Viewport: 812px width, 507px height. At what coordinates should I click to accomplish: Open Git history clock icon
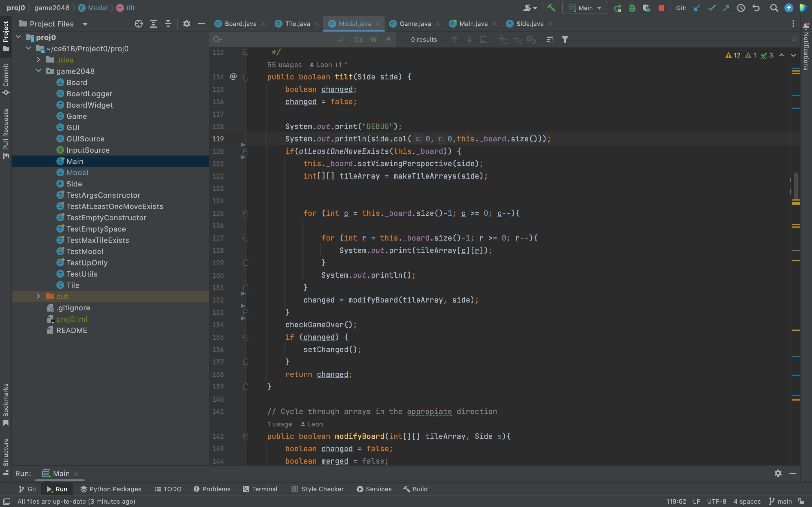741,8
